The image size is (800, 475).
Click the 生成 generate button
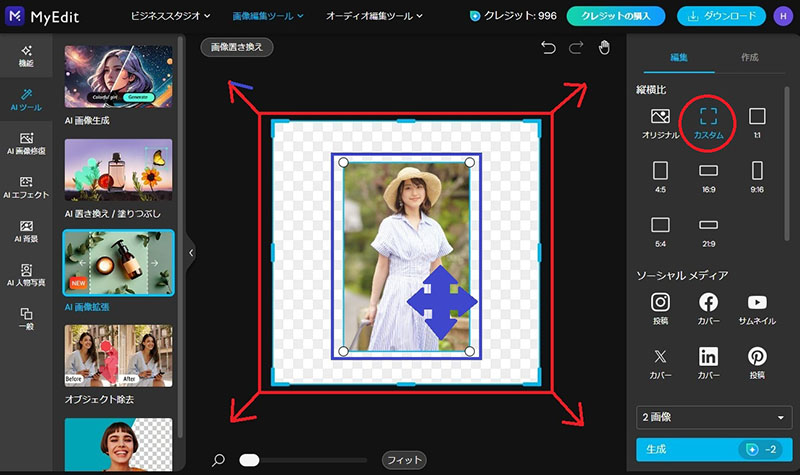714,449
